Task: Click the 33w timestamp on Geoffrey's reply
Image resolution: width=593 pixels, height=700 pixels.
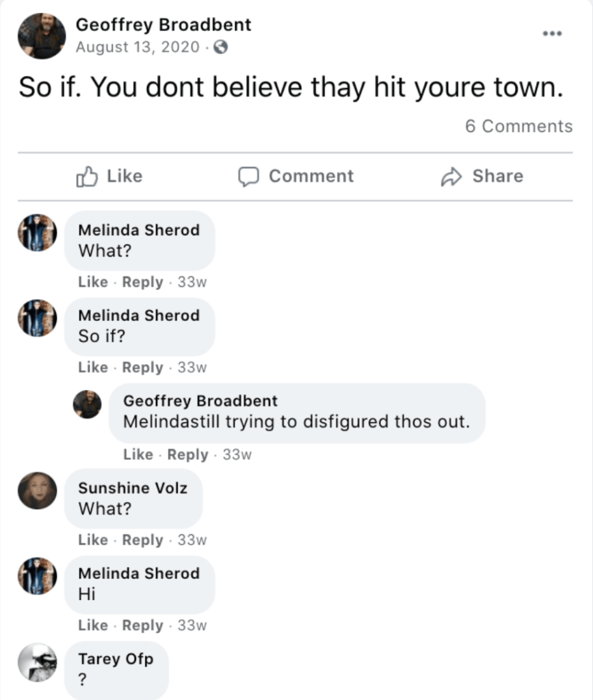Action: pos(237,454)
